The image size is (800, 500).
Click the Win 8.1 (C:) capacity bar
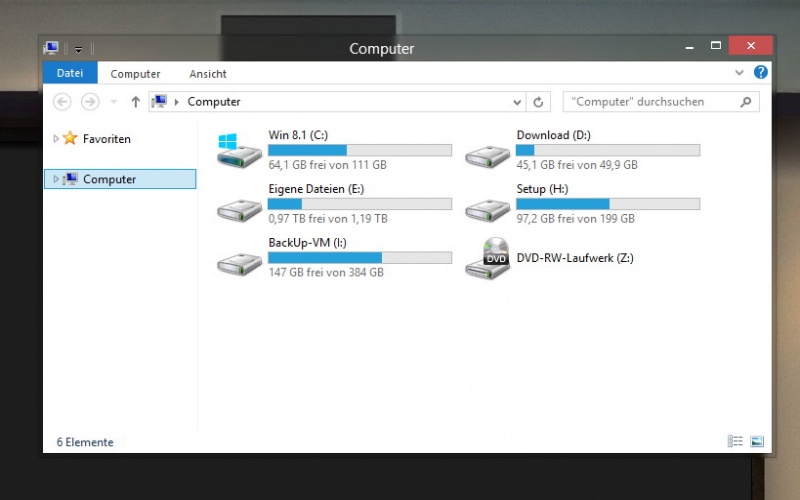360,150
